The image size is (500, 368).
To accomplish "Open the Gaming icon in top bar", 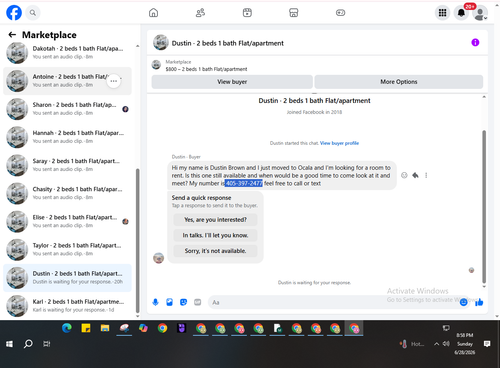I will [340, 13].
